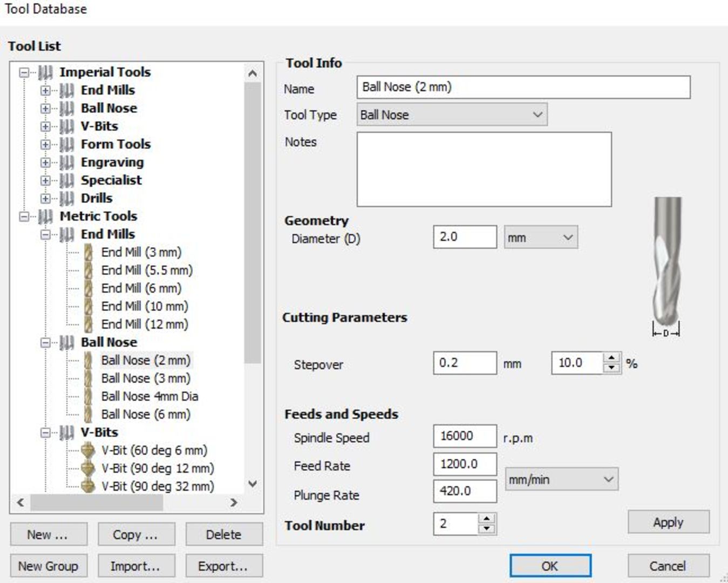This screenshot has width=728, height=583.
Task: Click the End Mill (12 mm) tool icon
Action: (88, 324)
